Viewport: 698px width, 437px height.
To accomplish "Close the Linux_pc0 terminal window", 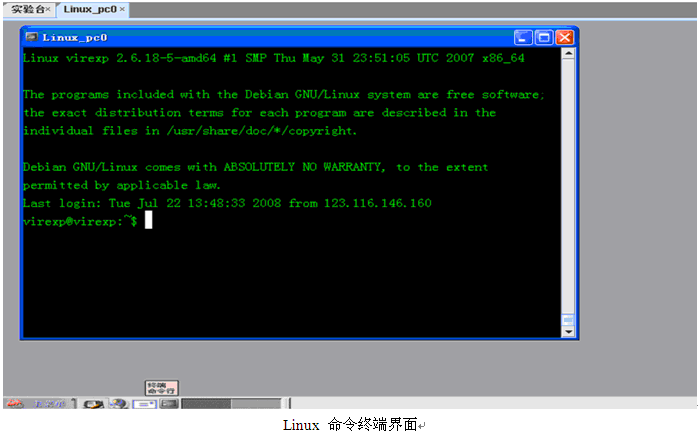I will pyautogui.click(x=564, y=37).
